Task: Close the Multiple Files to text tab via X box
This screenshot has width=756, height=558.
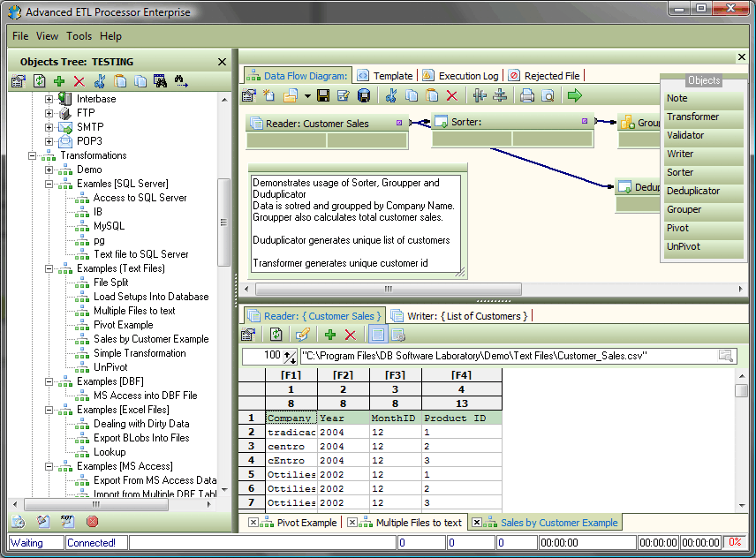Action: coord(352,523)
